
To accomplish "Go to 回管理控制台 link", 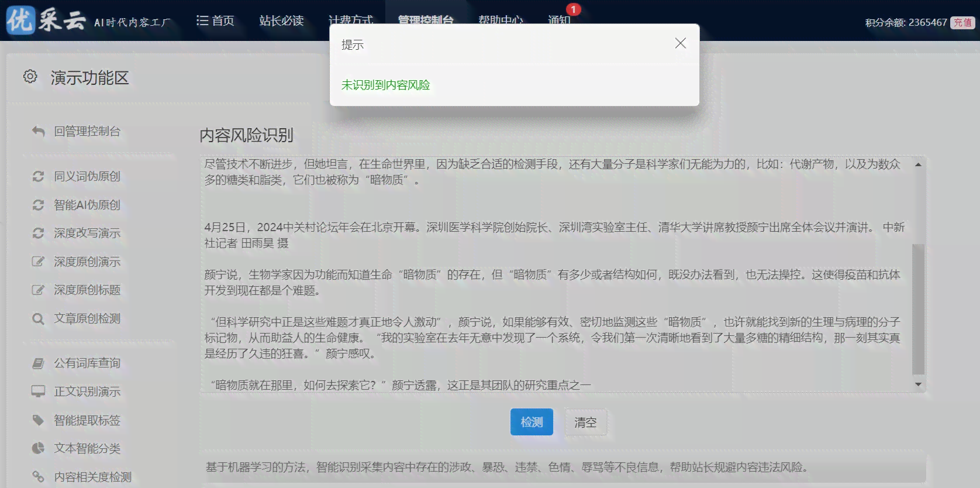I will click(x=87, y=131).
